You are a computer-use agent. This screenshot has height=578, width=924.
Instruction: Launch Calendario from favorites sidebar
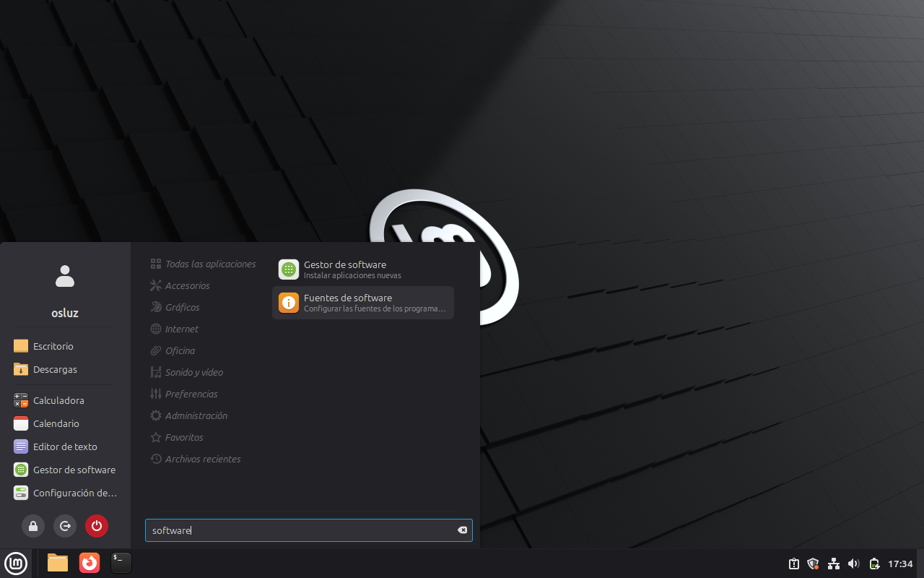(x=65, y=423)
